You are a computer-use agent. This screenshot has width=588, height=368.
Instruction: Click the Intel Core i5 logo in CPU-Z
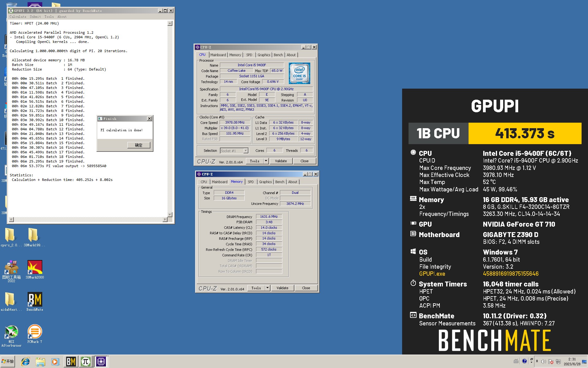click(x=299, y=73)
